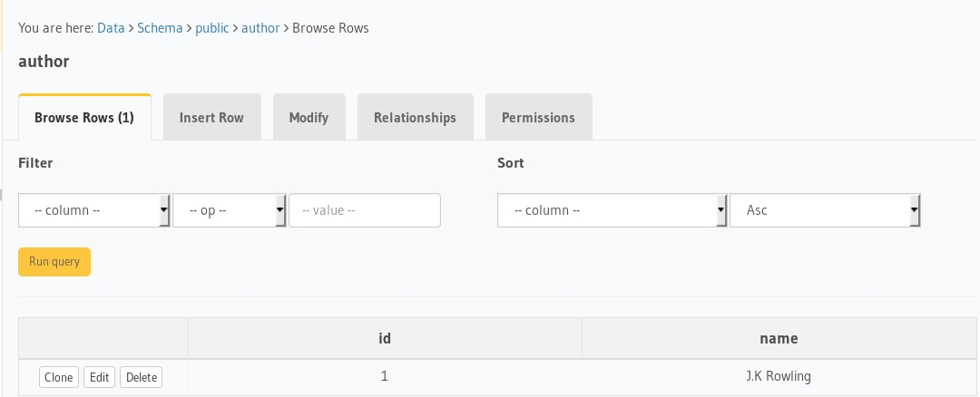Switch to the Relationships tab
The image size is (980, 397).
415,118
